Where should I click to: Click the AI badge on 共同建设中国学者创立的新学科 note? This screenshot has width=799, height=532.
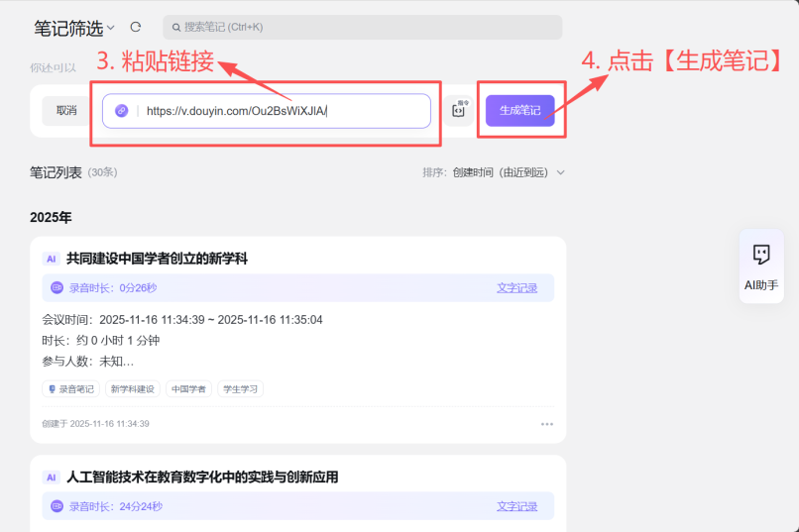coord(52,259)
